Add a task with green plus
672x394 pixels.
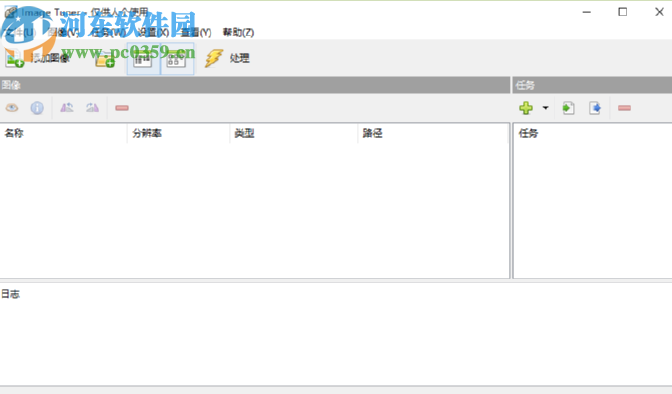(526, 108)
